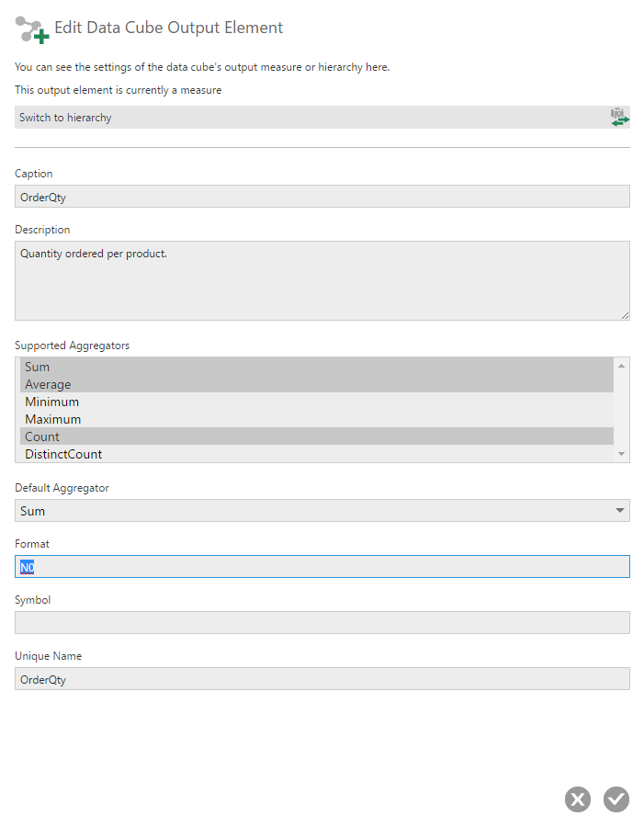Screen dimensions: 644x827
Task: Click the aggregator list scroll-down arrow
Action: pyautogui.click(x=621, y=454)
